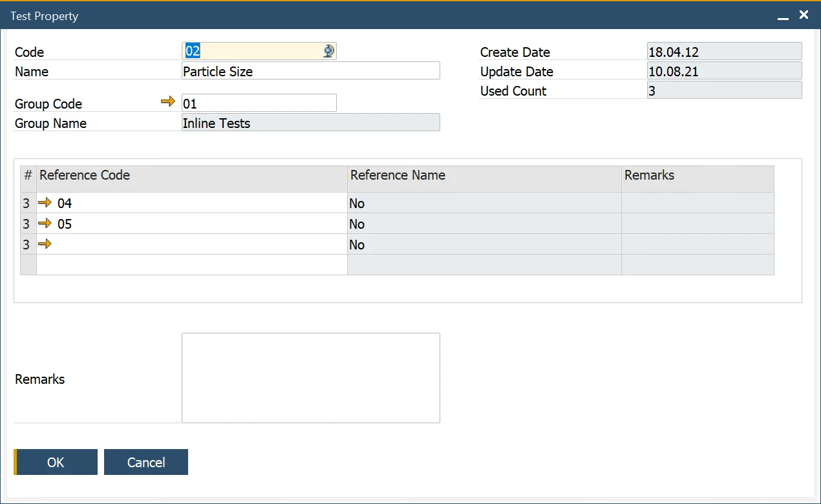
Task: Follow the link arrow for reference 05
Action: point(45,224)
